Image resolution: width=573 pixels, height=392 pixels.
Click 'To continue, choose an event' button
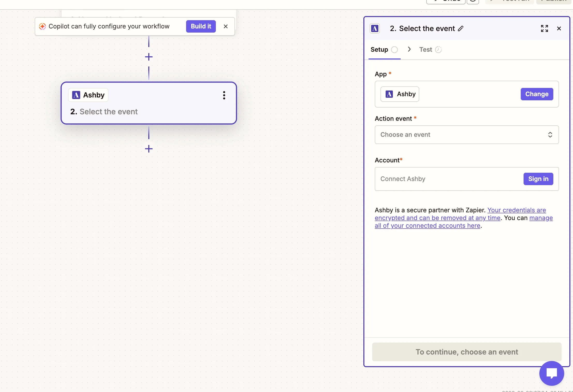467,352
